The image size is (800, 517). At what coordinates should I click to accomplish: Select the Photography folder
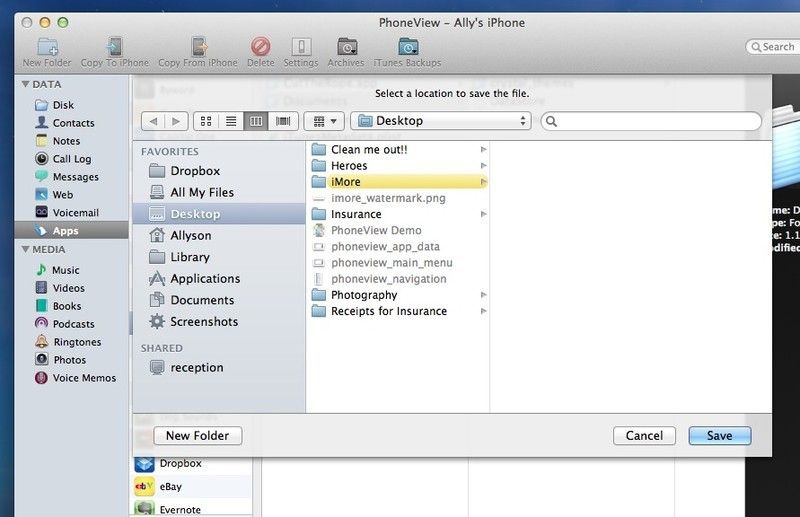364,295
